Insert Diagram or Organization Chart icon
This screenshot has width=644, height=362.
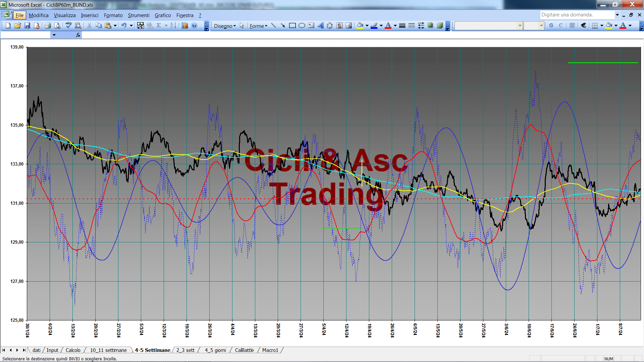(330, 26)
